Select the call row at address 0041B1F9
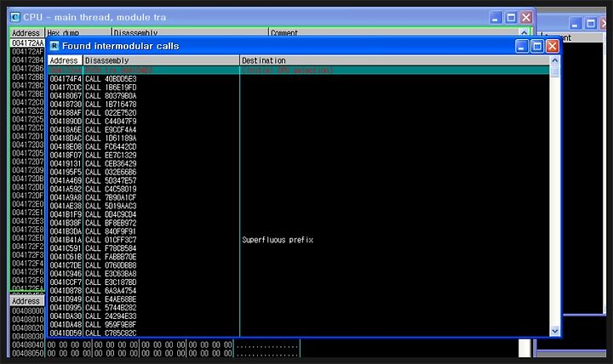The image size is (613, 364). pos(299,214)
